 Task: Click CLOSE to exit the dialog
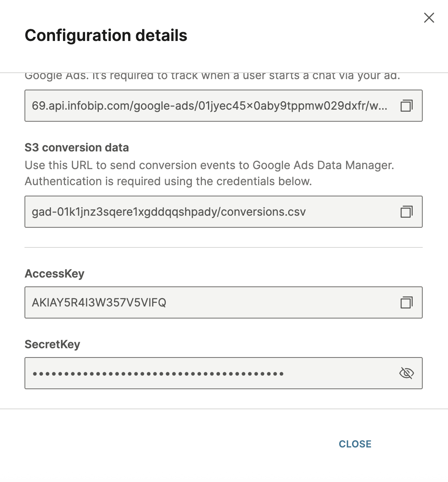pyautogui.click(x=355, y=444)
